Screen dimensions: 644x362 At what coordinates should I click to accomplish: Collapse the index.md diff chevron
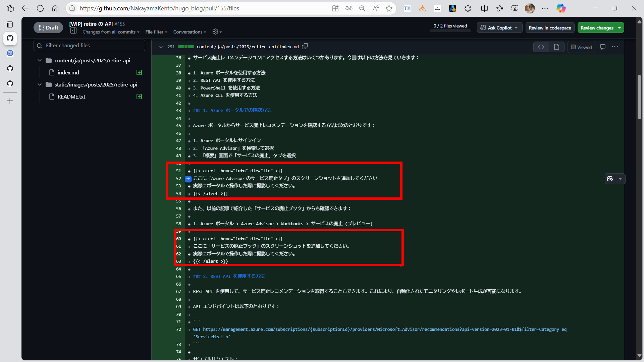pyautogui.click(x=161, y=47)
